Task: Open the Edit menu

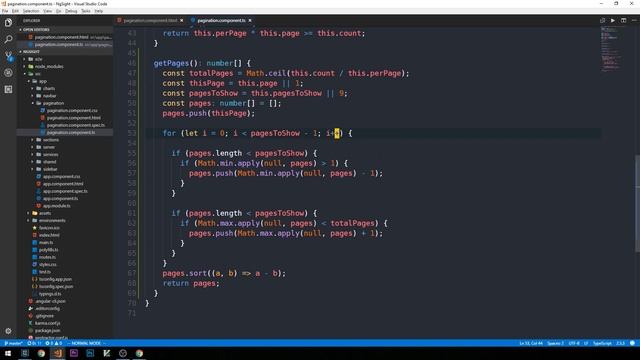Action: tap(15, 11)
